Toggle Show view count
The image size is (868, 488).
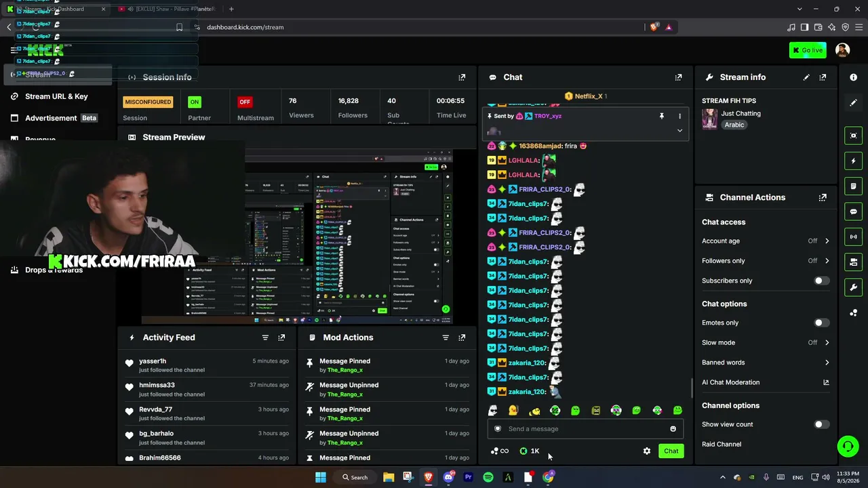coord(821,424)
